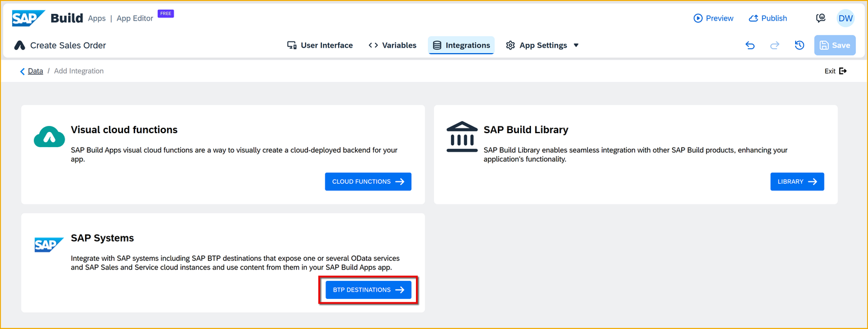Click the Publish cloud upload icon
This screenshot has height=329, width=868.
point(753,18)
